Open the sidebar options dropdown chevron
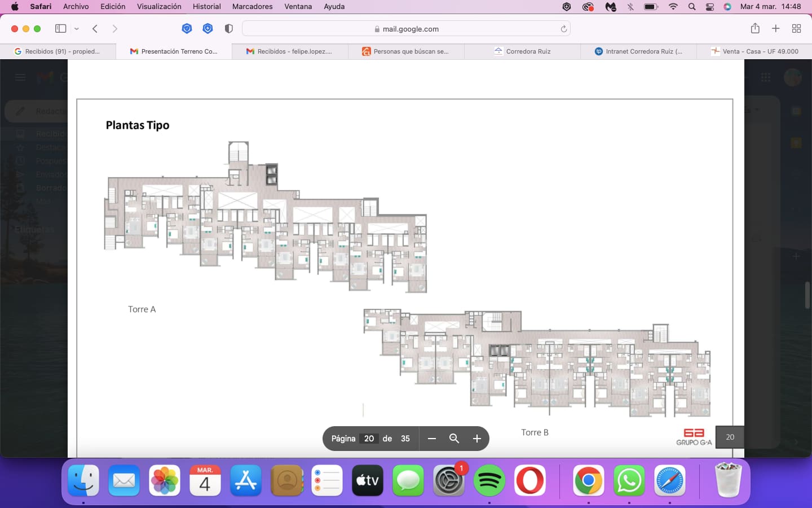The width and height of the screenshot is (812, 508). click(x=77, y=29)
